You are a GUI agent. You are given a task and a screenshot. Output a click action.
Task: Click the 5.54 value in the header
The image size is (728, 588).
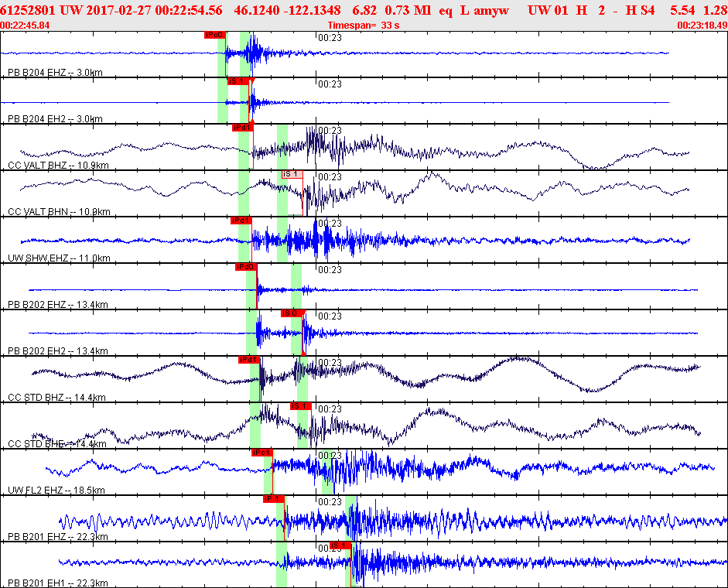tap(682, 10)
